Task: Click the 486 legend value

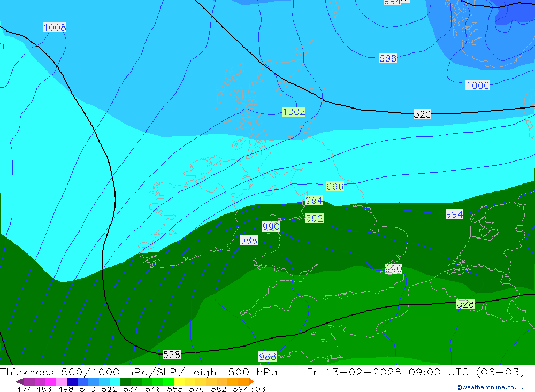Action: coord(44,389)
